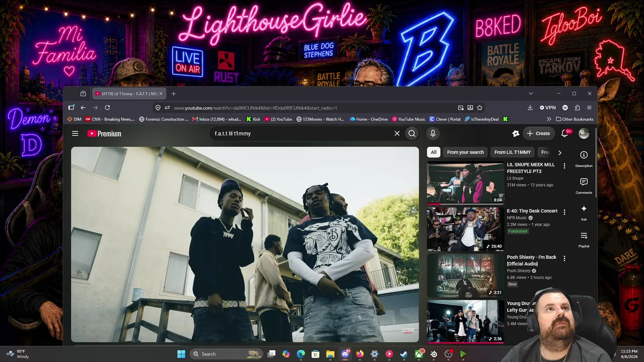Select the All filter chip
The height and width of the screenshot is (362, 644).
(x=434, y=152)
